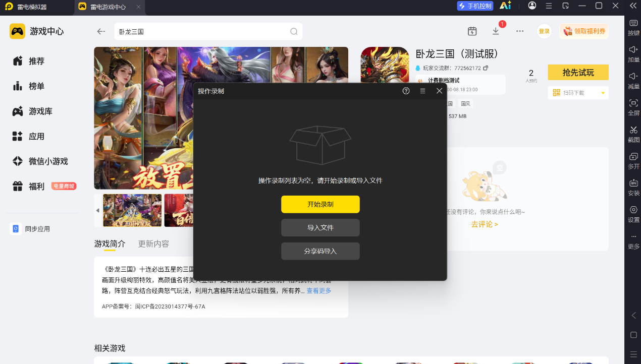This screenshot has height=364, width=641.
Task: Open emulator 设置 settings
Action: 633,214
